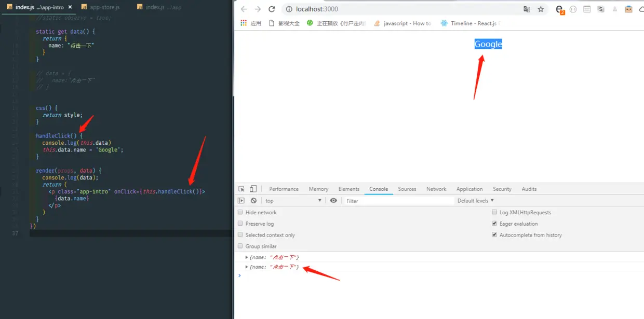
Task: Open the site info icon in address bar
Action: tap(289, 9)
